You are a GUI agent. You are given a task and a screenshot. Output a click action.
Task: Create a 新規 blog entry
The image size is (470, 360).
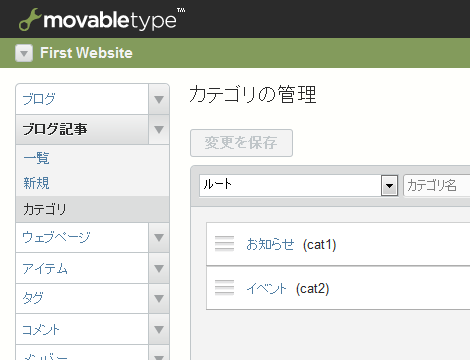(36, 183)
